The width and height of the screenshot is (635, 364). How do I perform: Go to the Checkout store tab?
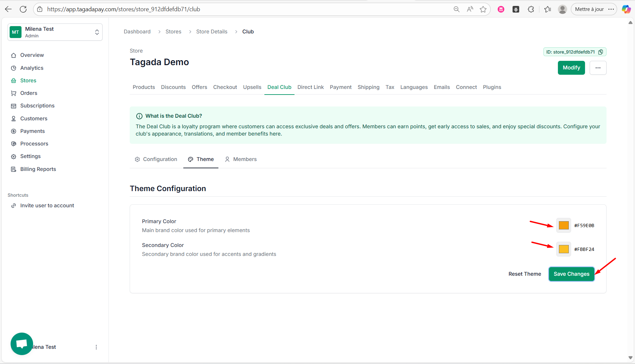pos(225,87)
